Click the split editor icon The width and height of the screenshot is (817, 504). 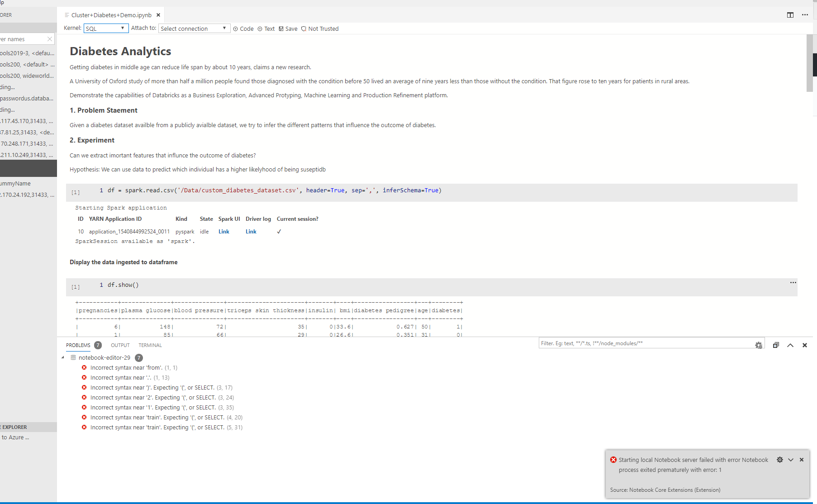790,15
